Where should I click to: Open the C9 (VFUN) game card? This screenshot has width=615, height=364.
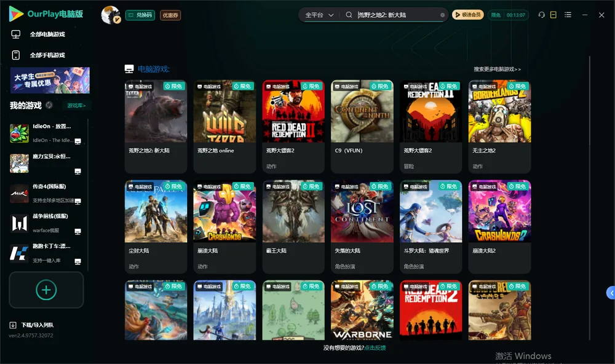[362, 126]
